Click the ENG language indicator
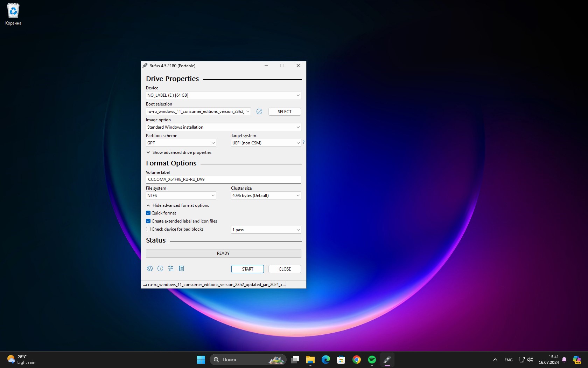 click(x=509, y=360)
